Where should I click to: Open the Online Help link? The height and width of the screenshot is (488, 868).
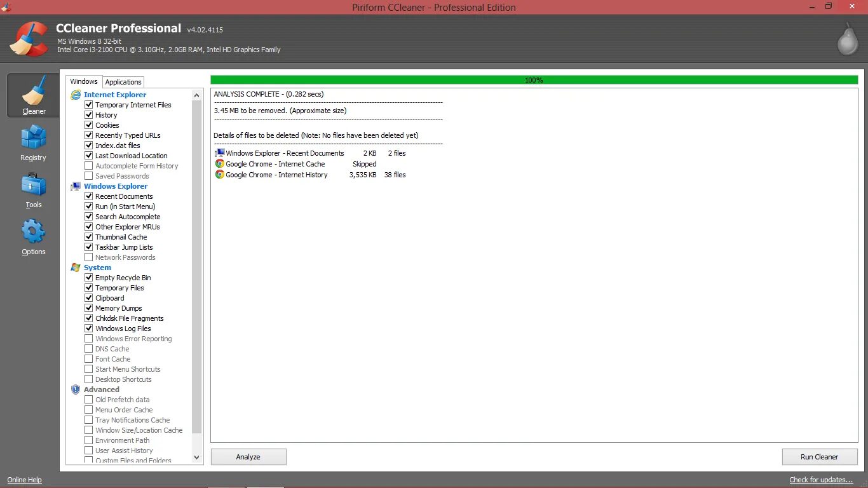(x=25, y=480)
